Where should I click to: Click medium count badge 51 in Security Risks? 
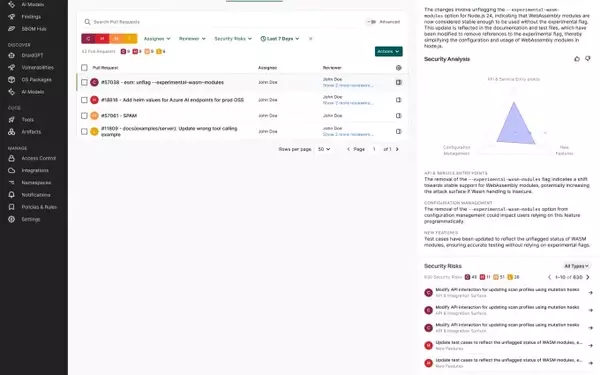(x=499, y=277)
